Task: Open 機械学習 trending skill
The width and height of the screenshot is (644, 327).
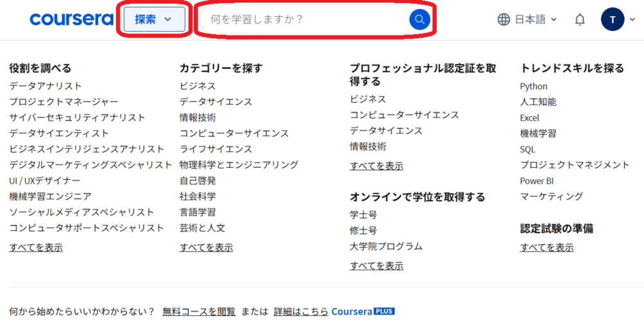Action: [538, 134]
